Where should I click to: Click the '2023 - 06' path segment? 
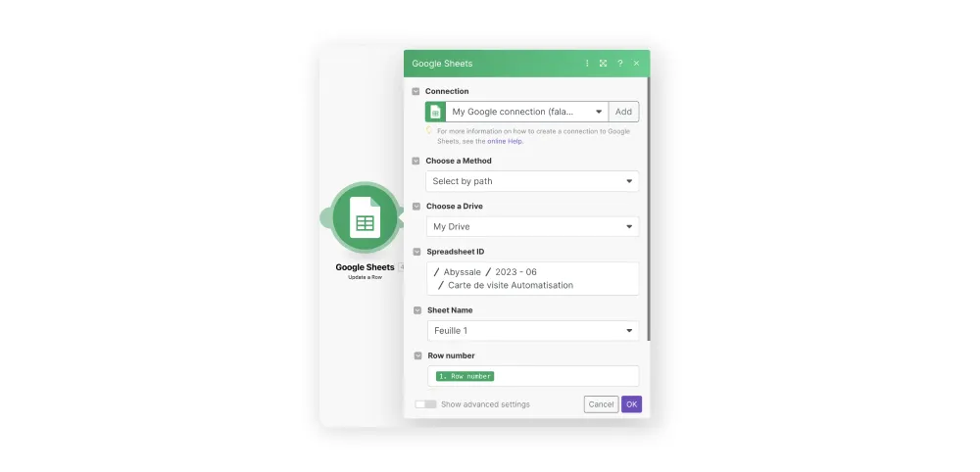(516, 272)
